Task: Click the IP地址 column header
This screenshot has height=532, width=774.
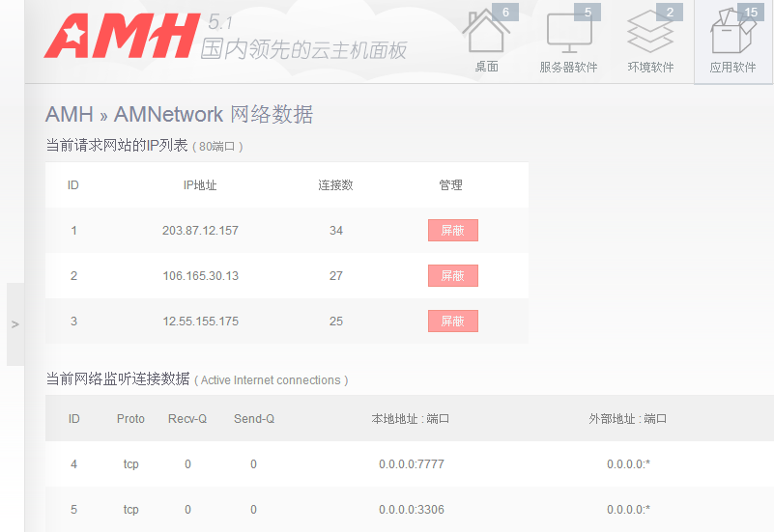Action: 200,185
